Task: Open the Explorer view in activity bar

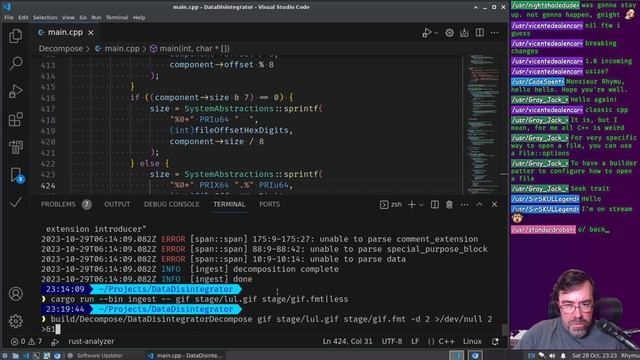Action: click(16, 36)
